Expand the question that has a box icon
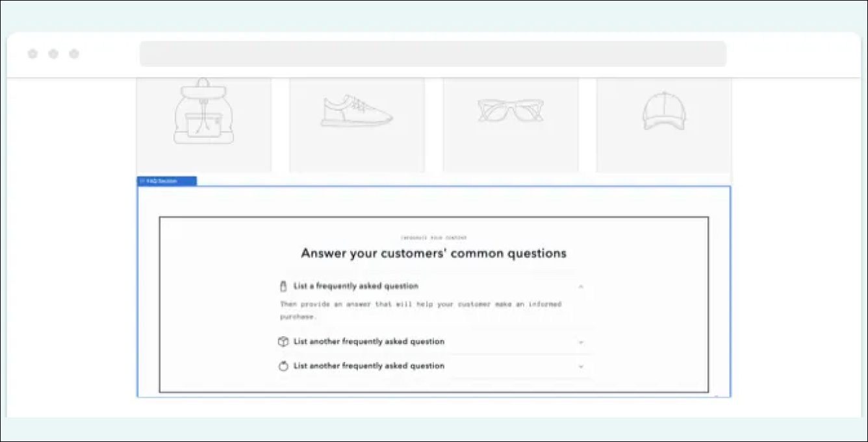The width and height of the screenshot is (868, 442). click(x=581, y=342)
